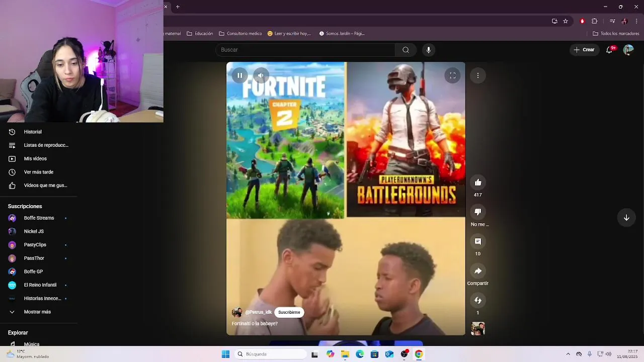Open the comments showing 10

point(478,241)
